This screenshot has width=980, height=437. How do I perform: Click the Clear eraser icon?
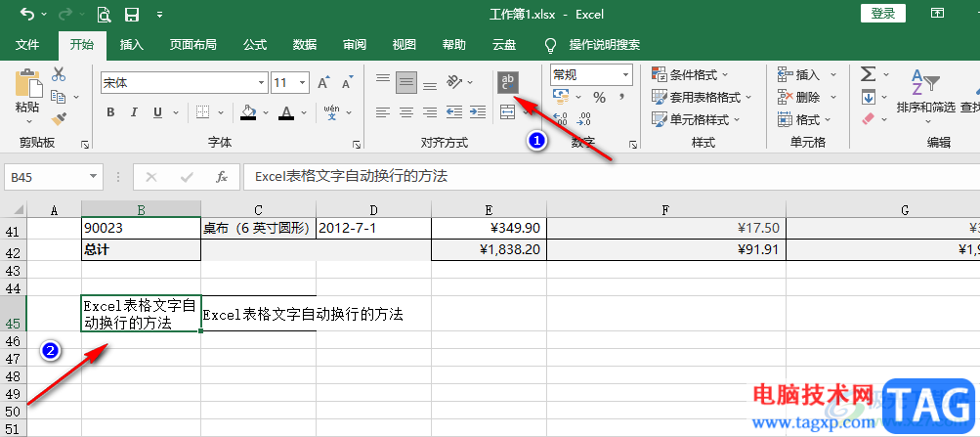pyautogui.click(x=868, y=118)
